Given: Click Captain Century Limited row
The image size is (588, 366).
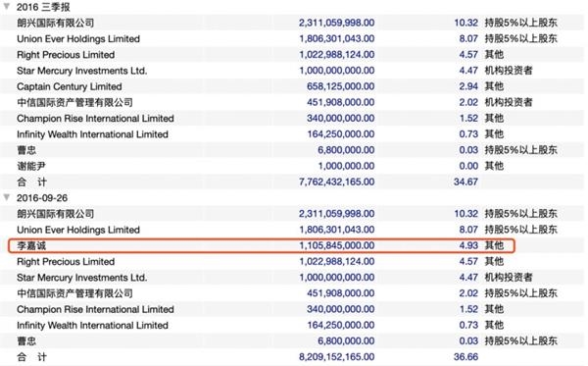Looking at the screenshot, I should click(292, 86).
